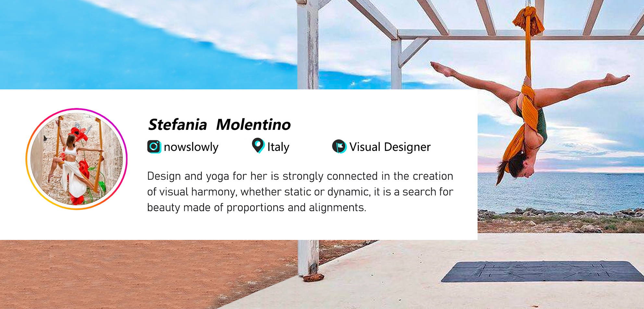Click the word Molentino in title
The height and width of the screenshot is (309, 644).
[x=253, y=125]
